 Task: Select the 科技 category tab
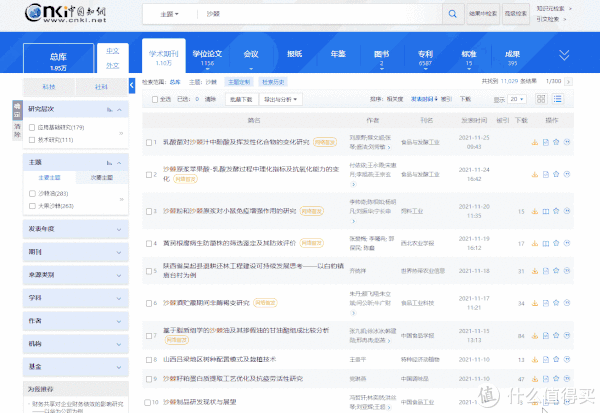point(49,87)
